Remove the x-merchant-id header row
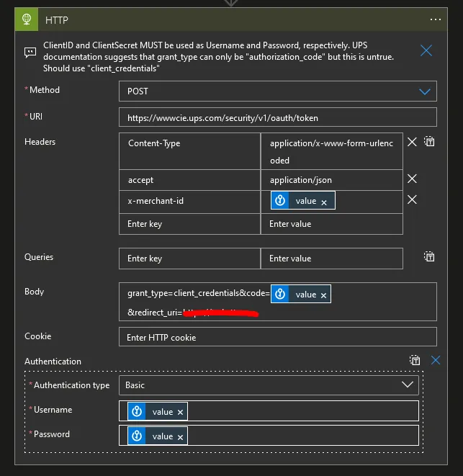This screenshot has height=476, width=463. click(412, 199)
